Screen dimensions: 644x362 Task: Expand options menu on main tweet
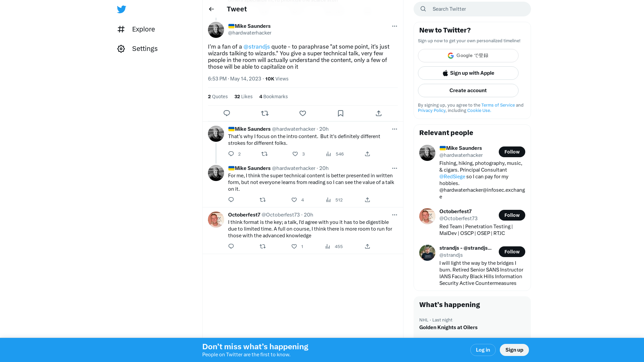click(394, 26)
